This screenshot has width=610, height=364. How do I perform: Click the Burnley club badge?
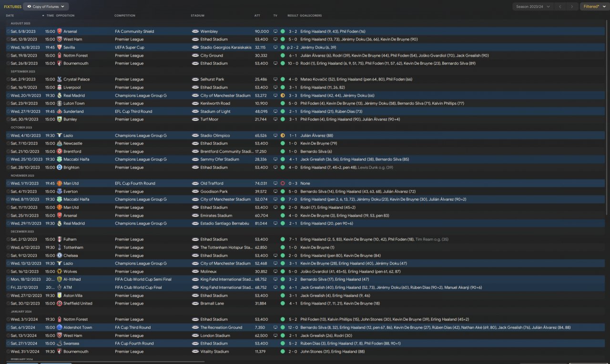click(x=59, y=120)
